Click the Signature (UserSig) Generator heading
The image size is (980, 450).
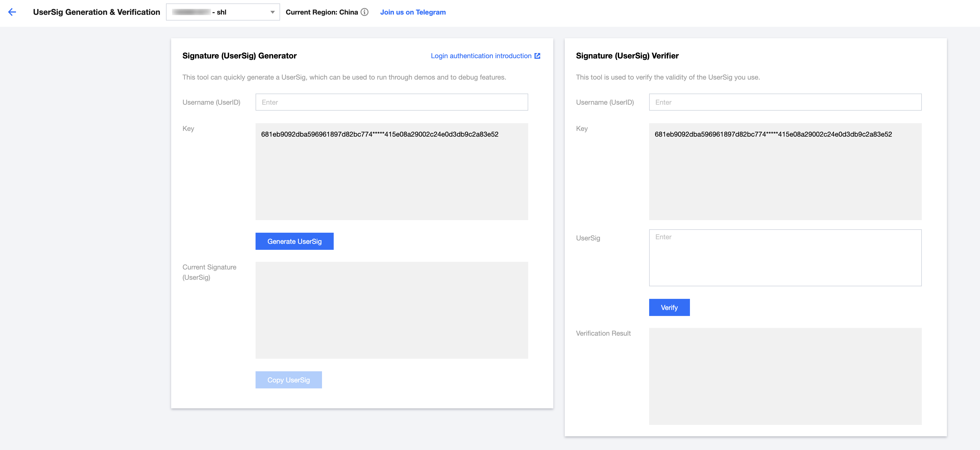click(x=239, y=56)
